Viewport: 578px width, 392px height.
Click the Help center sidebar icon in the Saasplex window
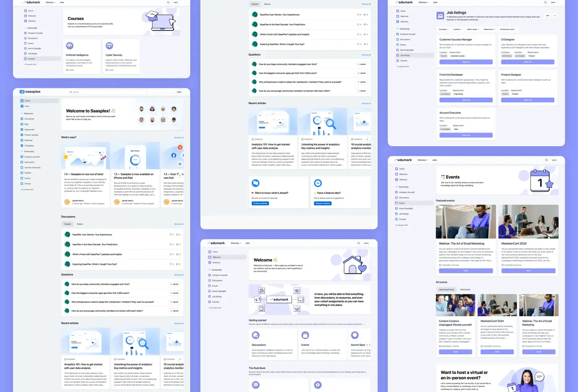coord(22,130)
